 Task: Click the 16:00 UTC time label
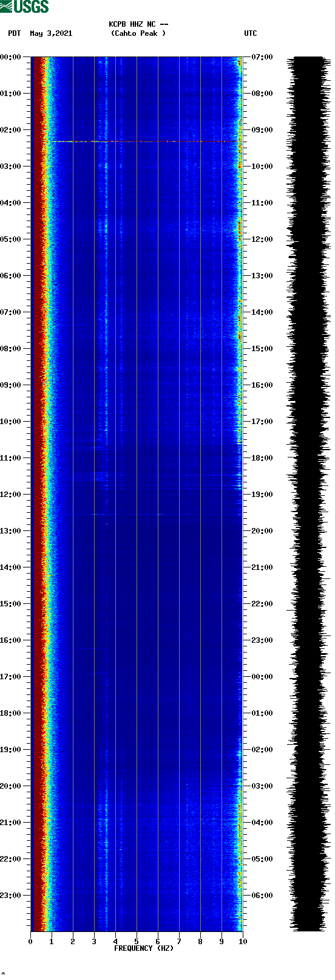(x=262, y=385)
